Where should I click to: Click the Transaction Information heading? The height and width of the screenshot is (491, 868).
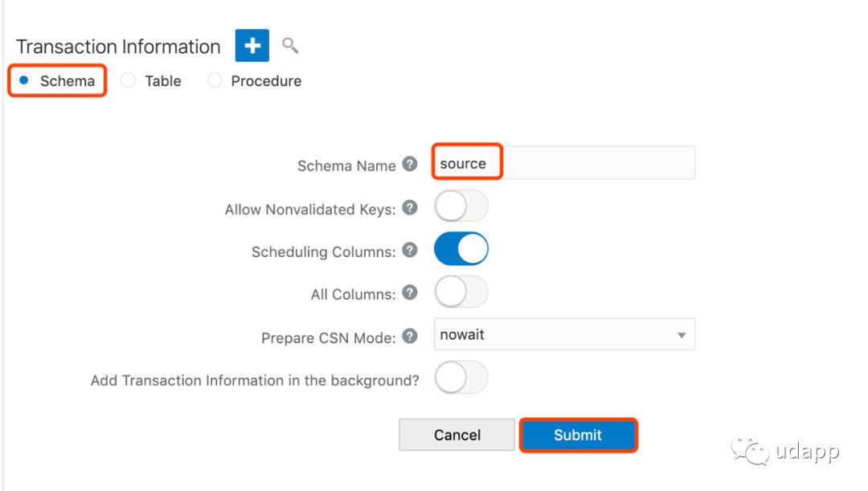click(118, 47)
